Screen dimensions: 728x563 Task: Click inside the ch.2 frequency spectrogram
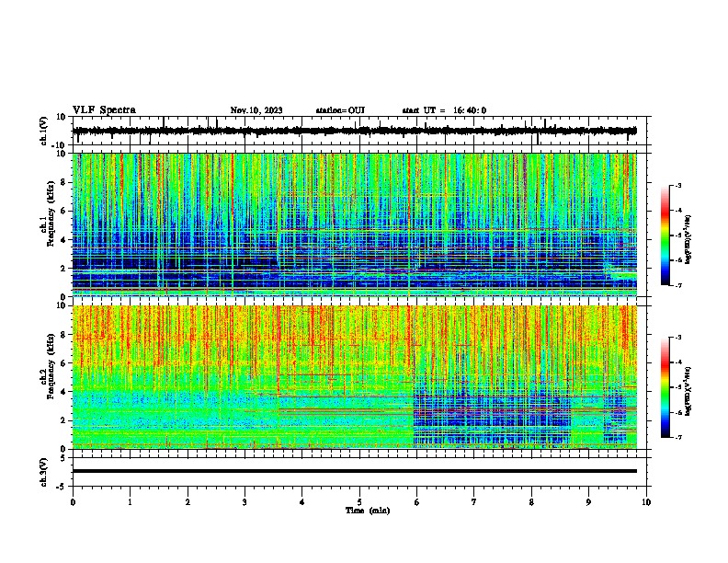coord(355,377)
